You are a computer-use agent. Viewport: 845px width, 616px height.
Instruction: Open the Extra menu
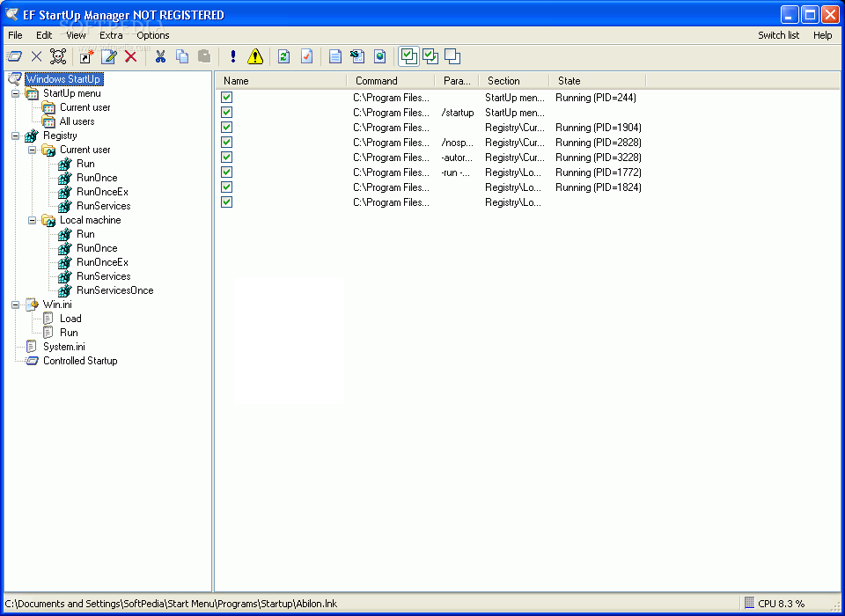tap(111, 35)
